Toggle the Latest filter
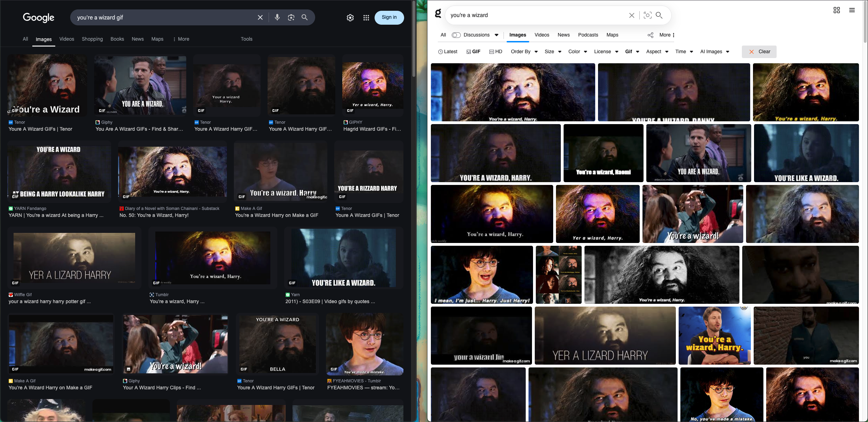 pos(448,52)
